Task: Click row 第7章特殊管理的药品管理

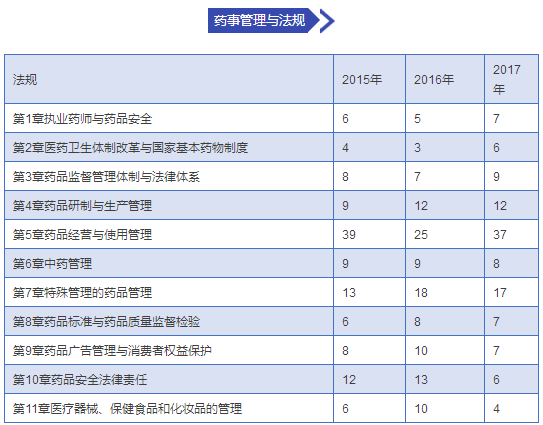Action: pos(272,293)
